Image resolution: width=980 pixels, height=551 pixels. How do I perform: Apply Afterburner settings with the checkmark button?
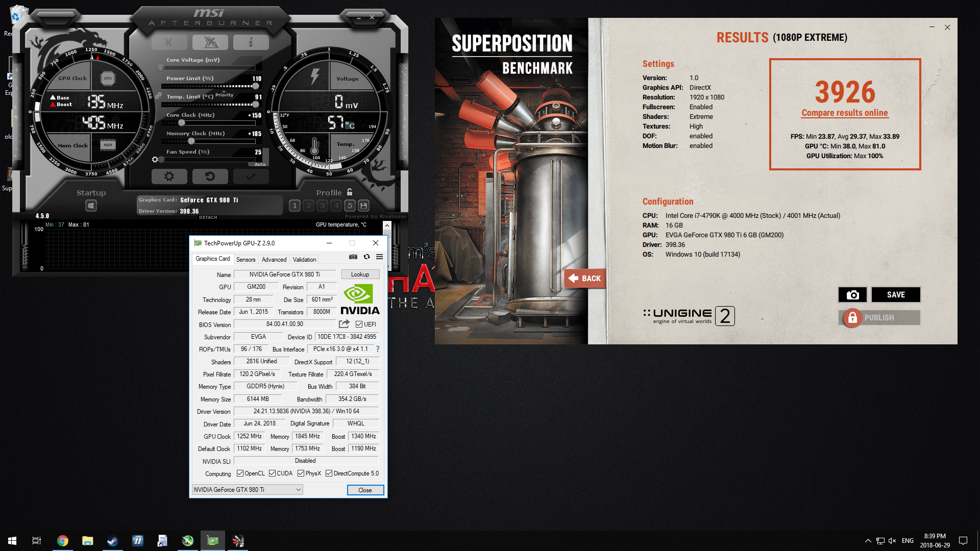click(x=251, y=176)
